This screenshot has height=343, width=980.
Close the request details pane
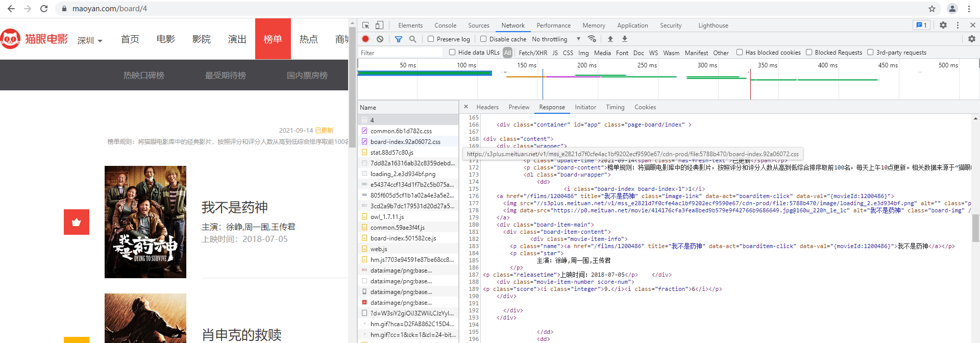[x=466, y=107]
